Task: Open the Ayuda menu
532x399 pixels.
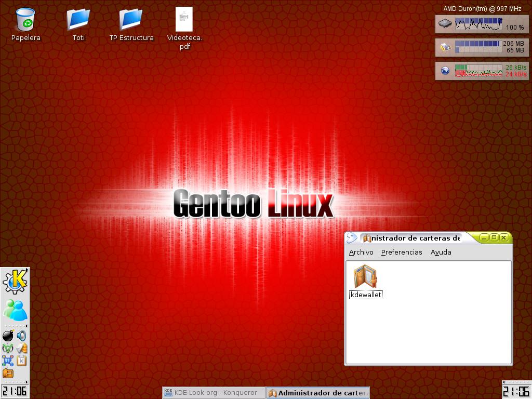Action: 441,252
